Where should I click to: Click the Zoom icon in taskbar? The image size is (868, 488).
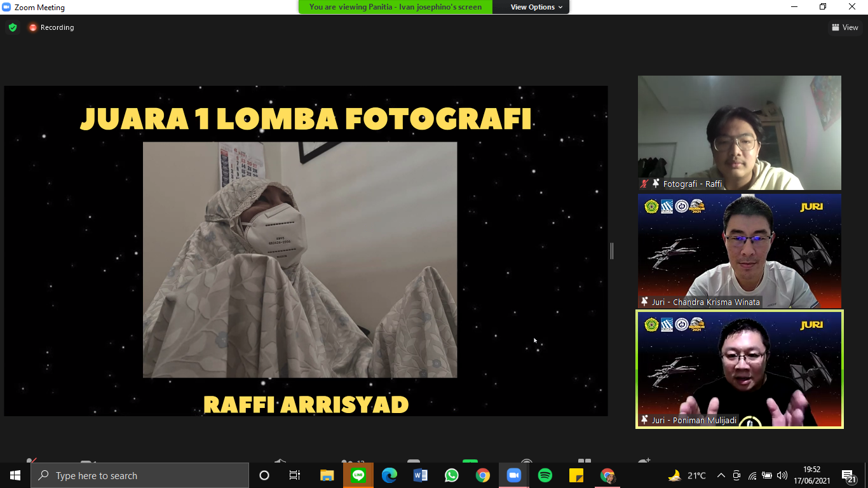[514, 475]
